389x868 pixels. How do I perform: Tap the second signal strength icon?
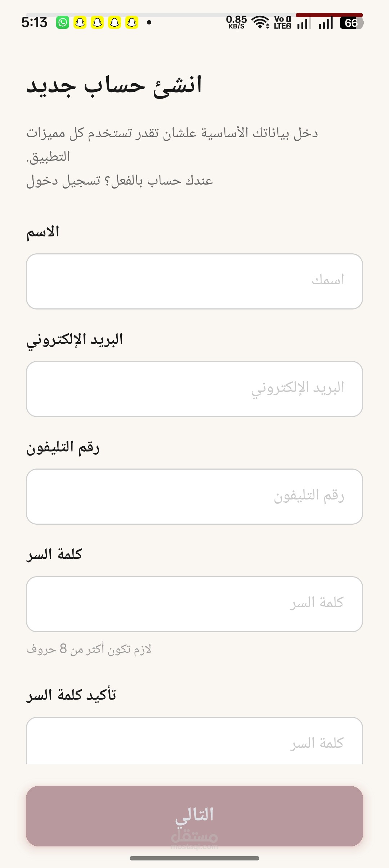pos(326,23)
